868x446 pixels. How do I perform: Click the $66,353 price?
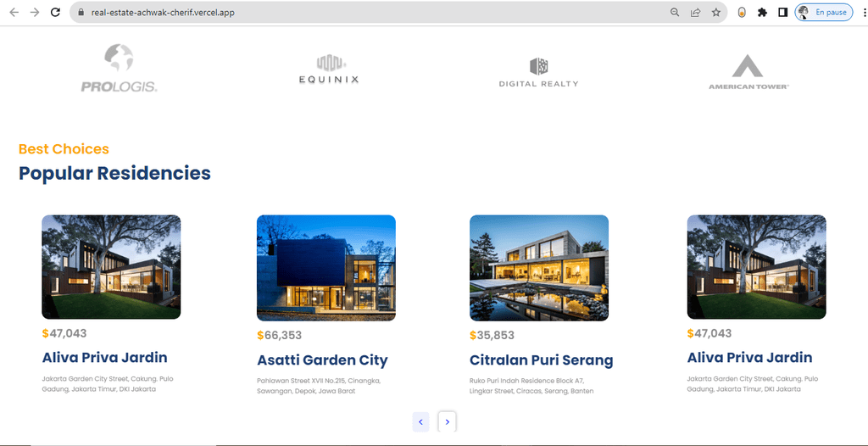pos(280,335)
